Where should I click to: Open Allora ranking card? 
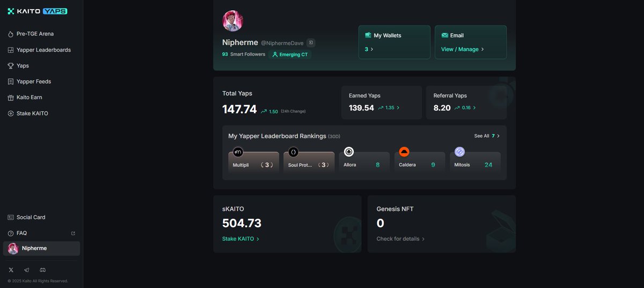364,163
